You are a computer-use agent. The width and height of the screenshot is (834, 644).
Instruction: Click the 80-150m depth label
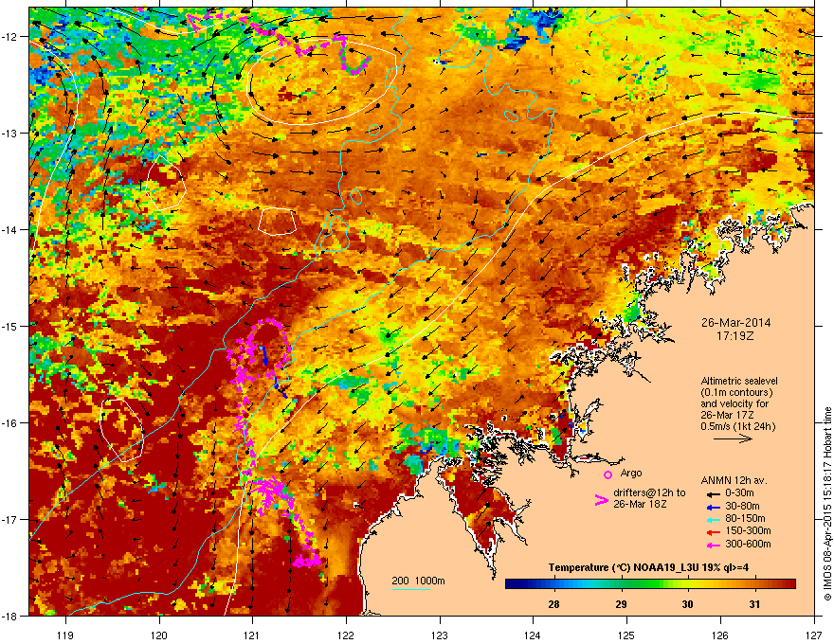745,519
